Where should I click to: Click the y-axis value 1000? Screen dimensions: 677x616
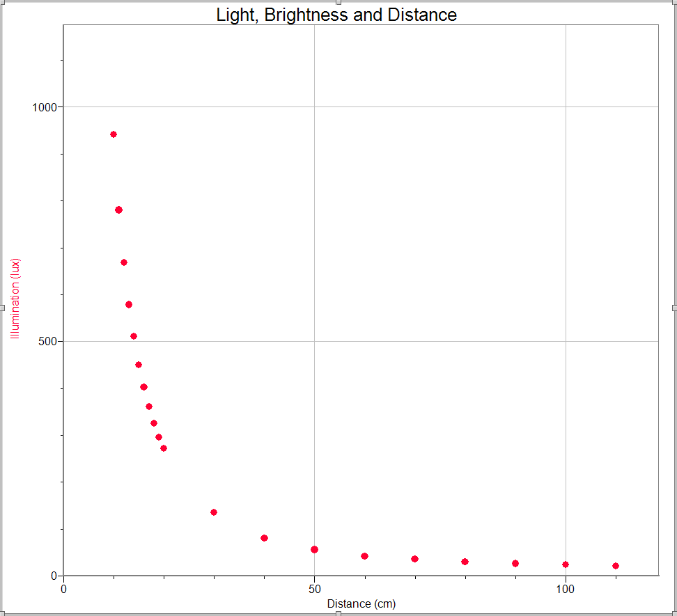(x=45, y=107)
